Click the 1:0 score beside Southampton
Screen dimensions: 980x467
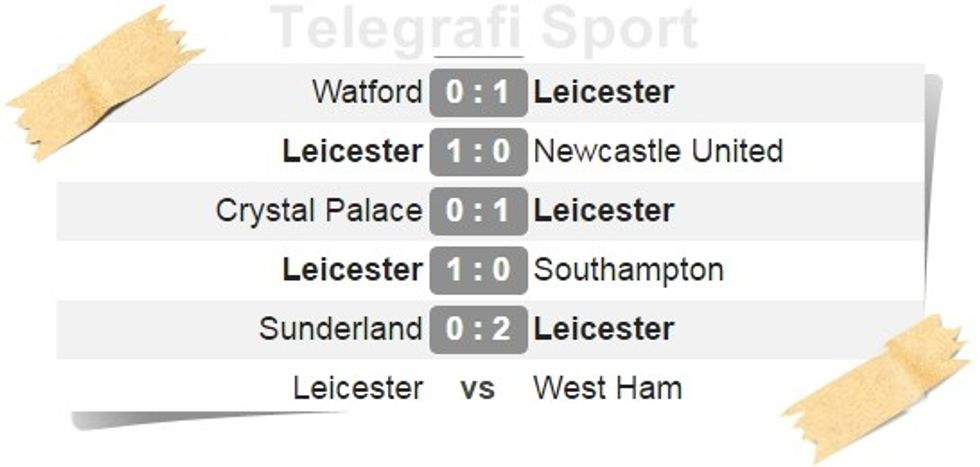(x=478, y=269)
